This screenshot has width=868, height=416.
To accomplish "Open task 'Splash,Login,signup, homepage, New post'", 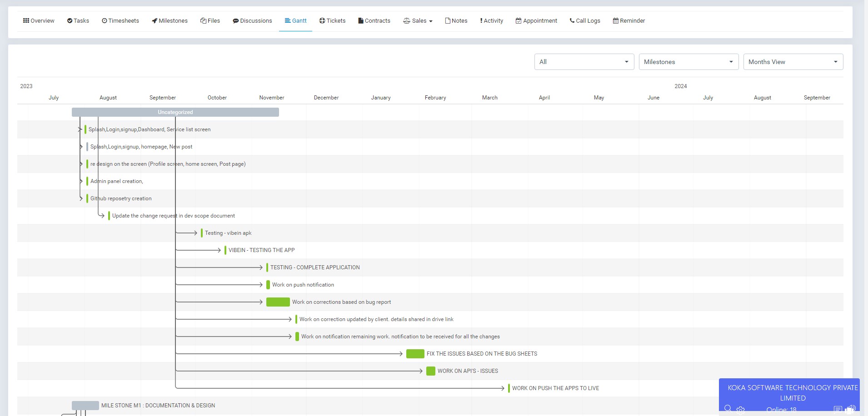I will click(141, 147).
